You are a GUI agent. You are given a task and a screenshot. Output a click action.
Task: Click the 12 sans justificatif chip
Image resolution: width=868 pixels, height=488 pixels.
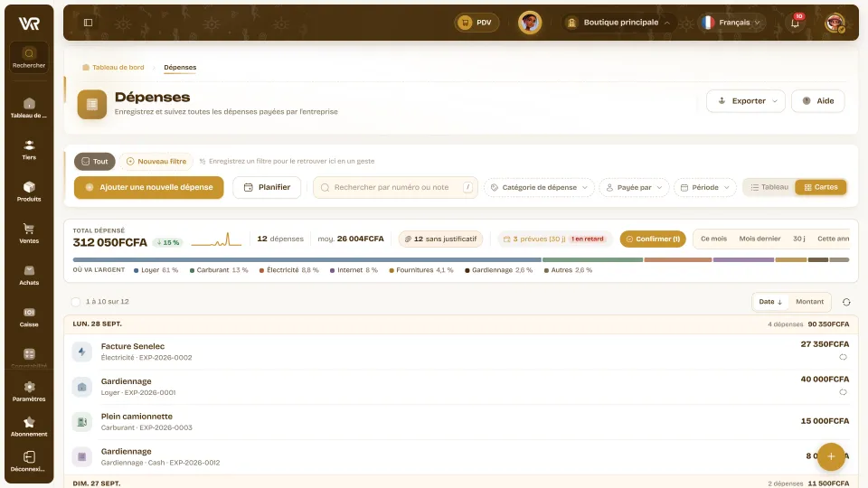tap(440, 239)
